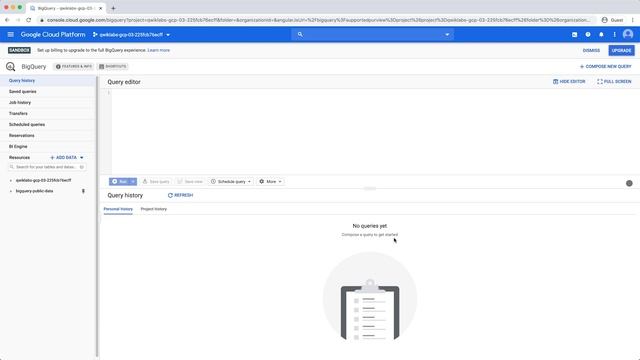Image resolution: width=640 pixels, height=360 pixels.
Task: Click the Google Cloud Platform logo text
Action: pyautogui.click(x=53, y=35)
